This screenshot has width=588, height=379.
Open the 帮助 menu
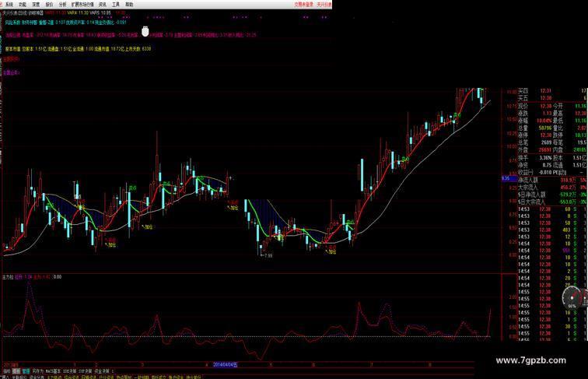coord(129,5)
